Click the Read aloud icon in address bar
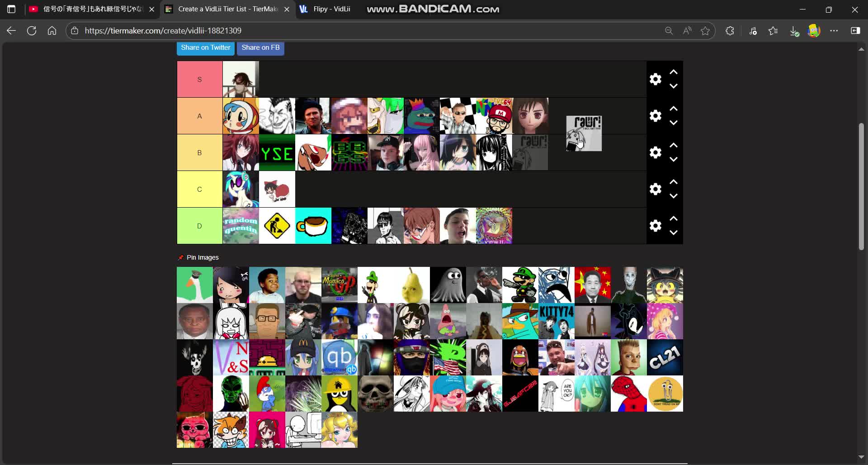This screenshot has height=465, width=868. [x=687, y=30]
